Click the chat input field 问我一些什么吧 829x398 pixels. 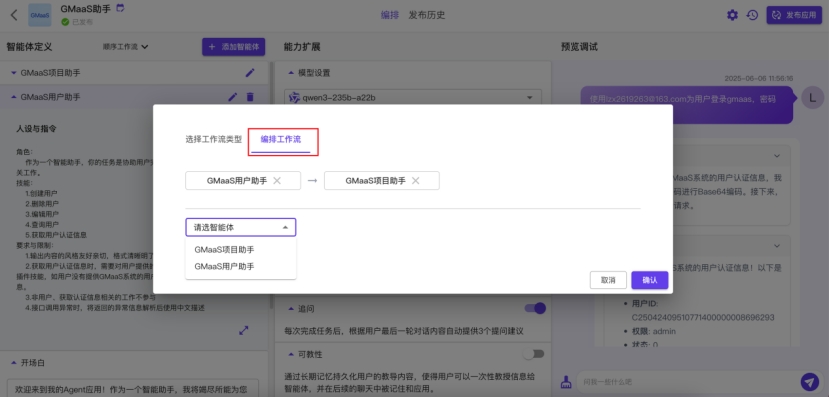pyautogui.click(x=687, y=382)
